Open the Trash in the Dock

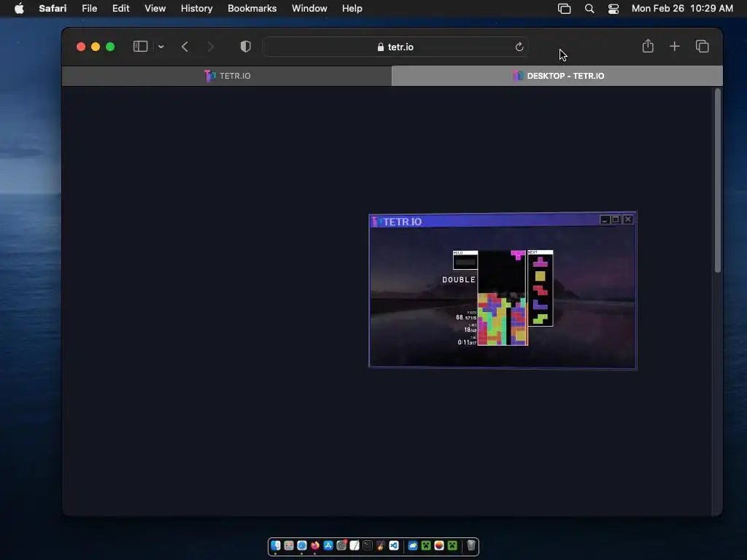tap(471, 545)
